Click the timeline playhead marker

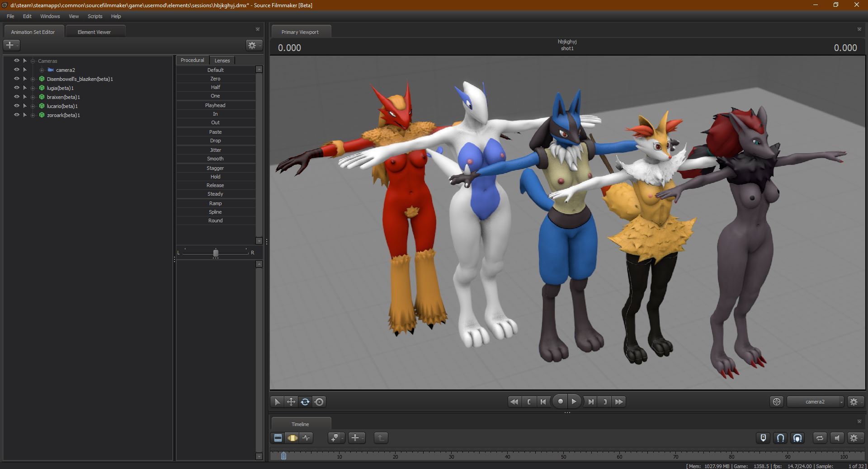(283, 456)
